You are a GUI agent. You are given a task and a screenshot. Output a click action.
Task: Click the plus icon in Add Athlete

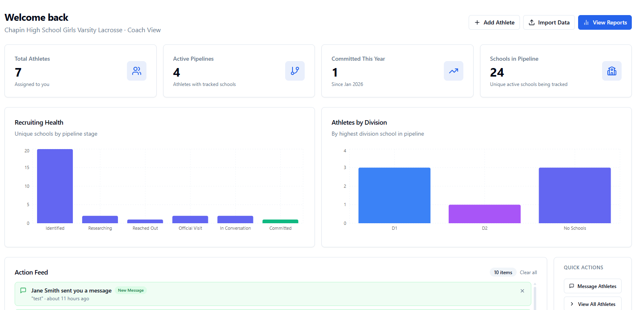click(477, 22)
